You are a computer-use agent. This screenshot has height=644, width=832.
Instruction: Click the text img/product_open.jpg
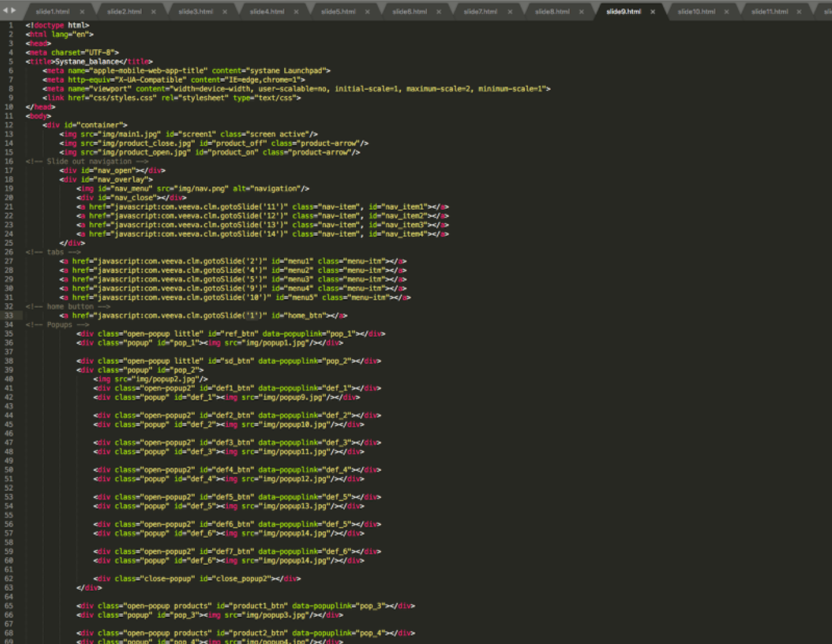tap(144, 152)
